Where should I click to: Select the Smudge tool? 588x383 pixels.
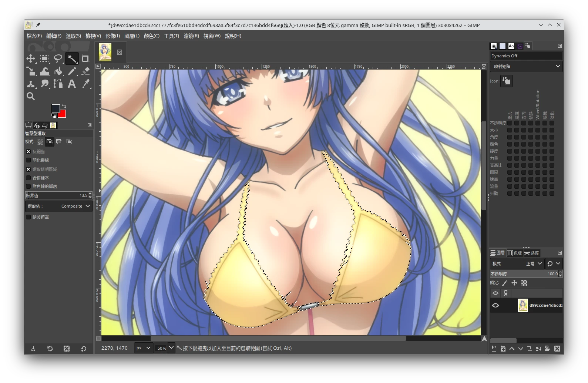click(44, 84)
